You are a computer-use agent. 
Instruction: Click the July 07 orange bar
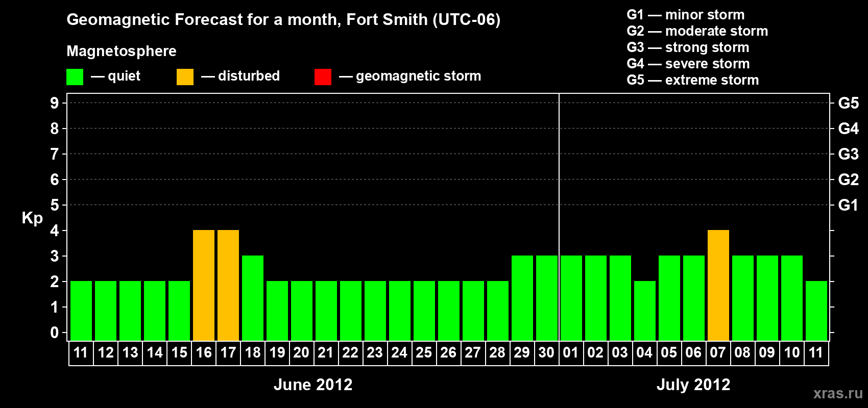tap(718, 285)
